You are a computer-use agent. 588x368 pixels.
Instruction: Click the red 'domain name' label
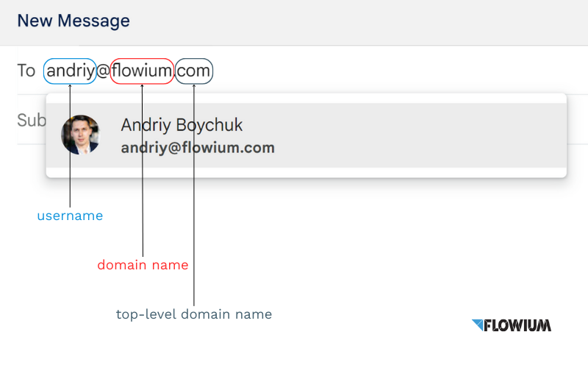pyautogui.click(x=143, y=265)
